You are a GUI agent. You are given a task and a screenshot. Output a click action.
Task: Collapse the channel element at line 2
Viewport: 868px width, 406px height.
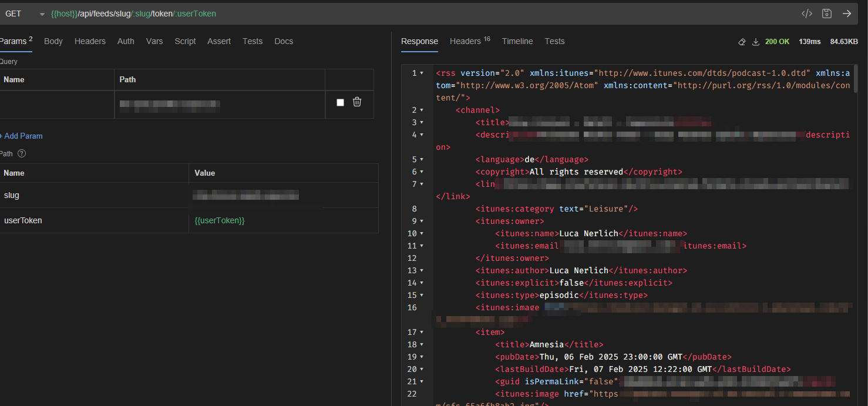point(422,110)
